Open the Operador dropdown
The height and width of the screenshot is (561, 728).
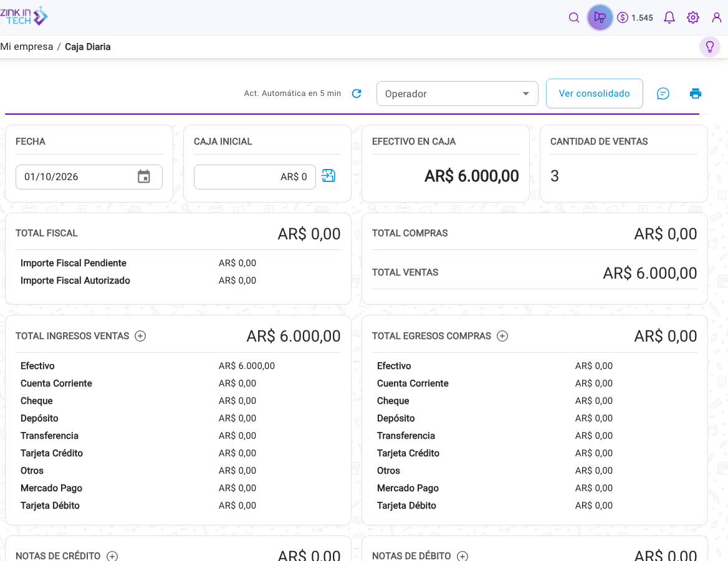pos(457,93)
